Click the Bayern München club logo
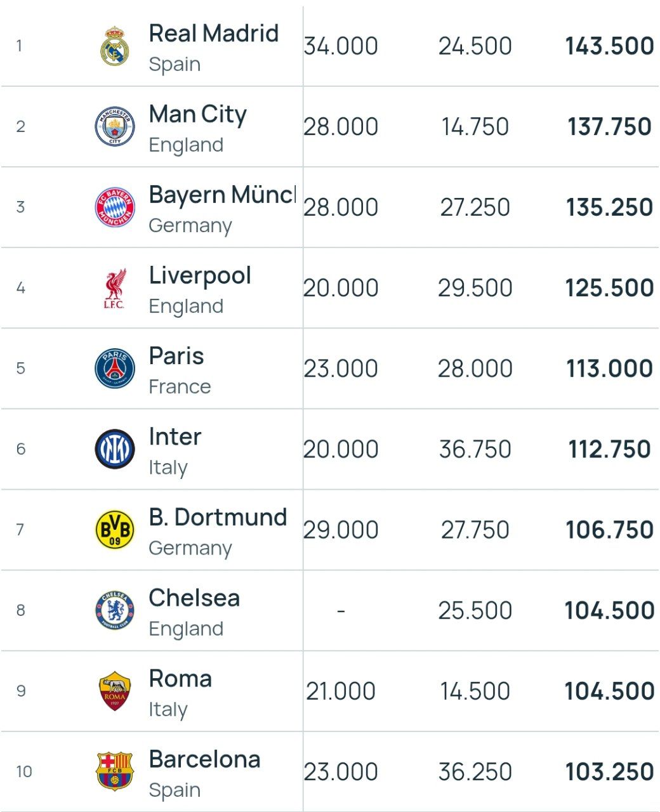This screenshot has width=660, height=812. pos(115,207)
